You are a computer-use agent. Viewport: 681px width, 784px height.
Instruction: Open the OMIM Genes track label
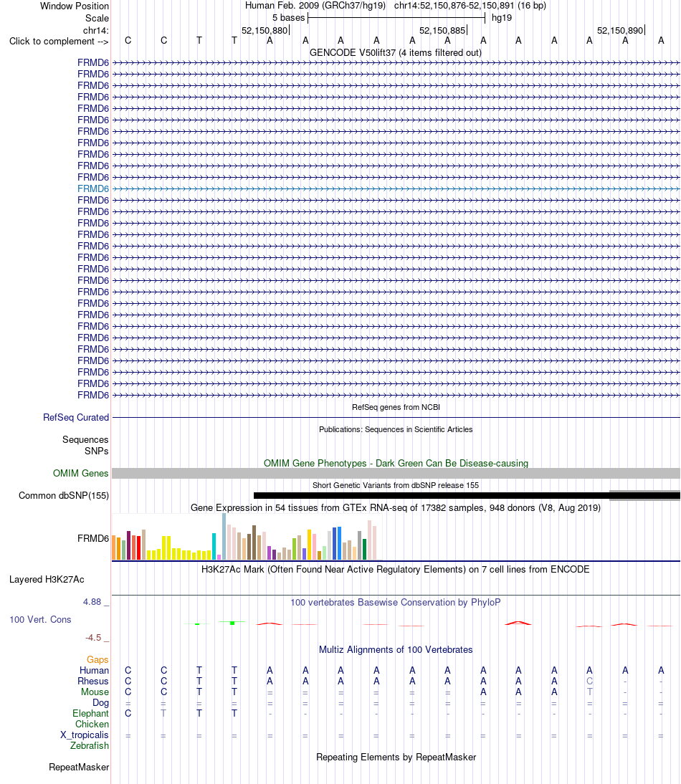point(80,473)
